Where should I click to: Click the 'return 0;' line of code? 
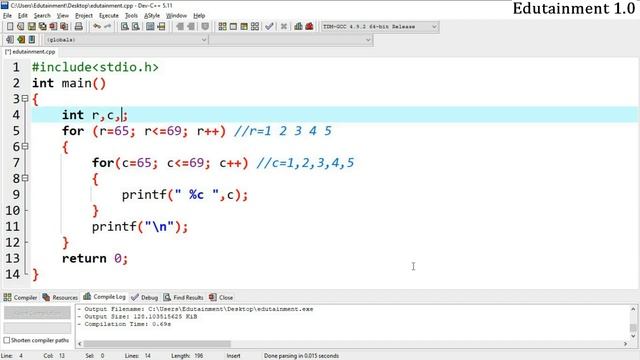95,258
